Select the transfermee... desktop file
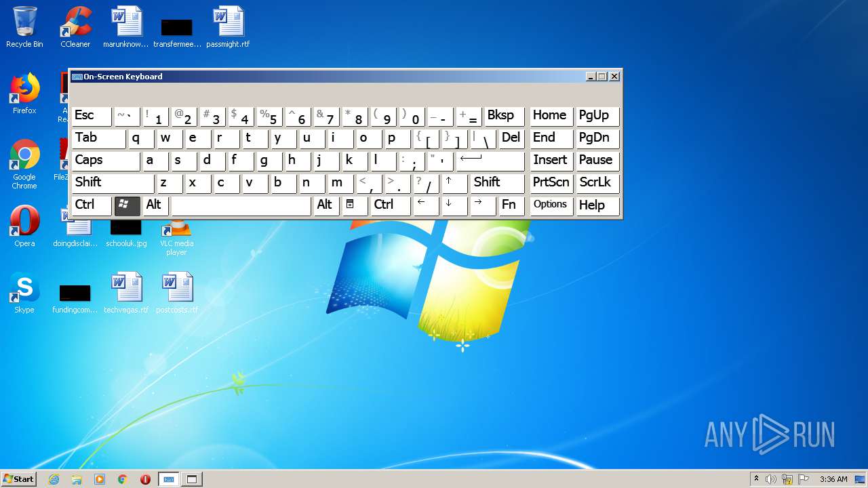Screen dimensions: 868x488 coord(177,33)
